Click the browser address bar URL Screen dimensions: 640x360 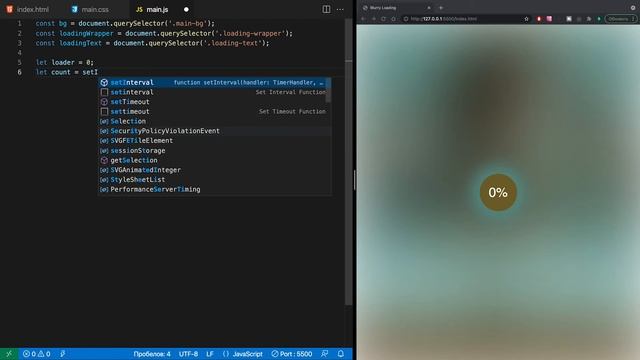444,19
